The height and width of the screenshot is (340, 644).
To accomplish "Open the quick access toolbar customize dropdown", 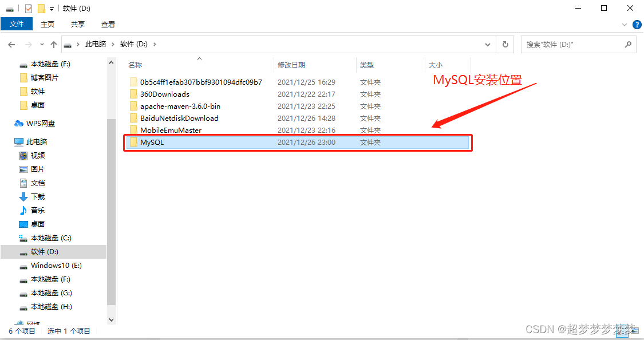I will pos(52,9).
